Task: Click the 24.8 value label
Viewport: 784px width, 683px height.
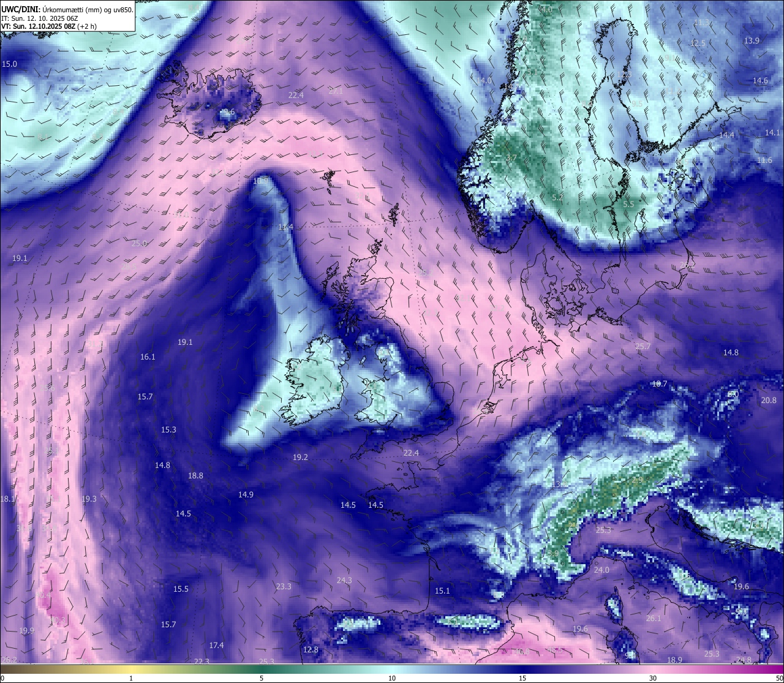Action: [744, 660]
